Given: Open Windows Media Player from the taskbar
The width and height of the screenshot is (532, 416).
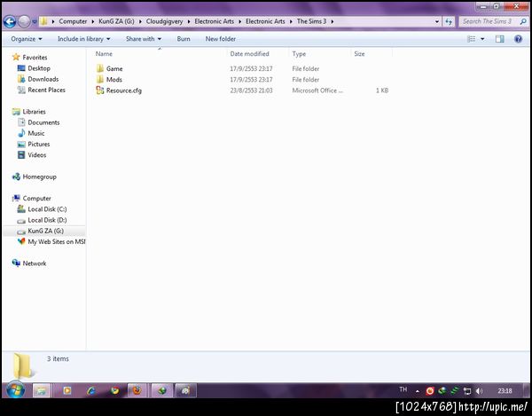Looking at the screenshot, I should point(67,391).
